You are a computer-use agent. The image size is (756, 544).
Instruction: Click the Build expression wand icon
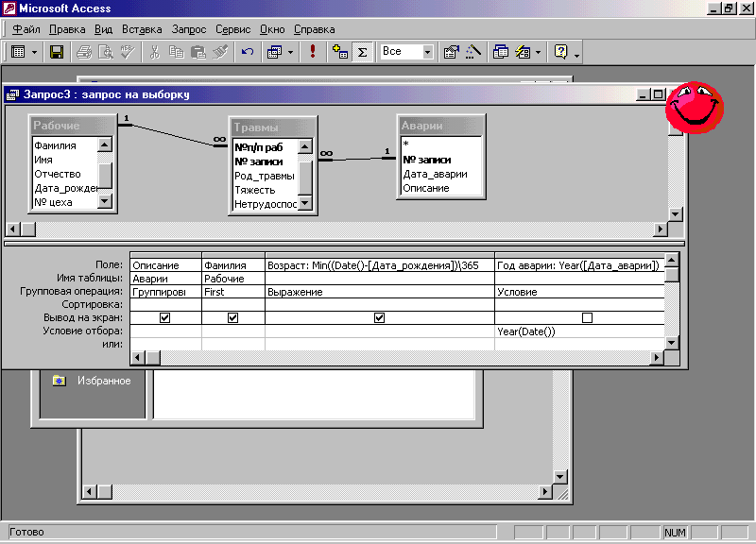(473, 52)
